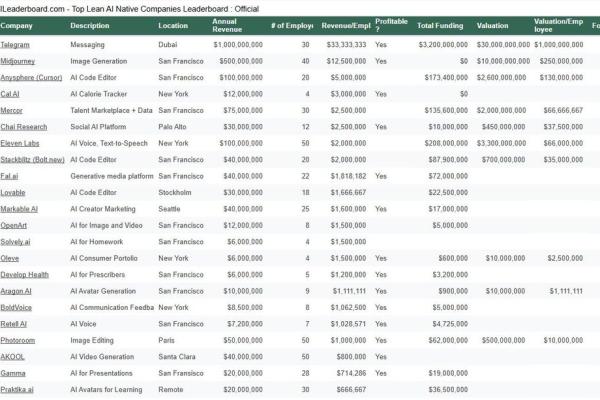Open the Telegram company link
This screenshot has height=400, width=600.
[15, 45]
